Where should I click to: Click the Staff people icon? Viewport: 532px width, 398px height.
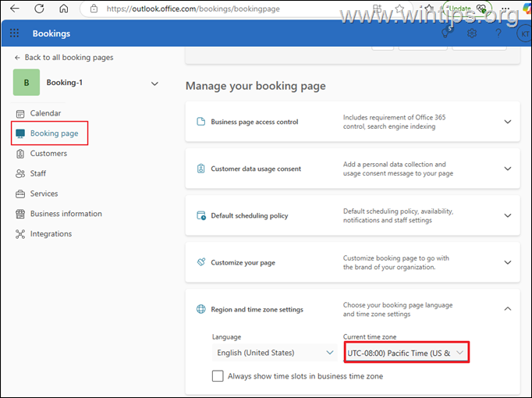pos(20,174)
